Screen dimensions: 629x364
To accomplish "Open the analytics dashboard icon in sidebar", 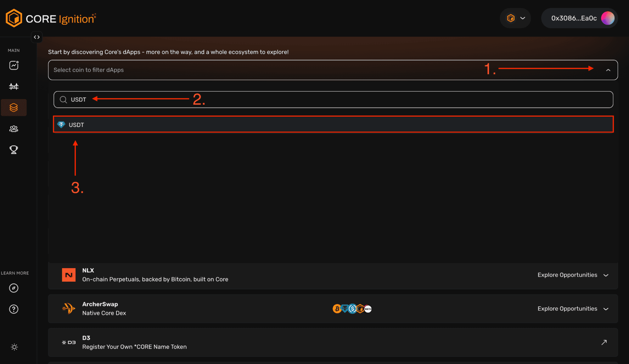I will 14,65.
